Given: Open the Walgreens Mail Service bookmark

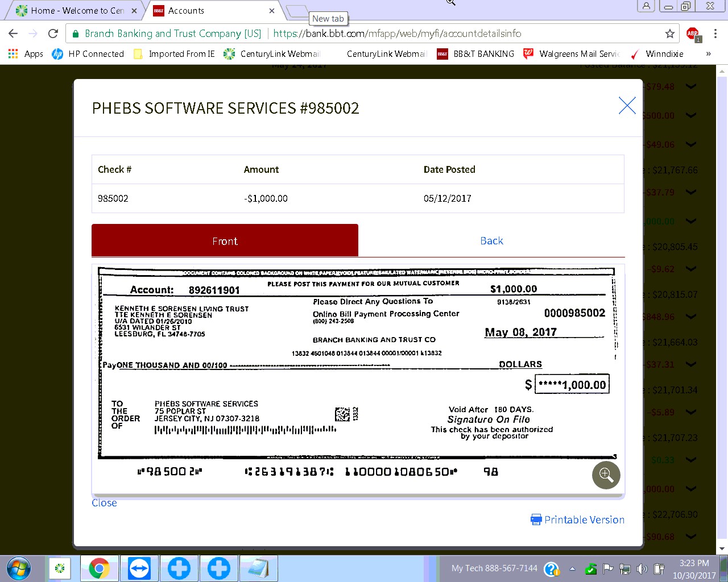Looking at the screenshot, I should [572, 54].
